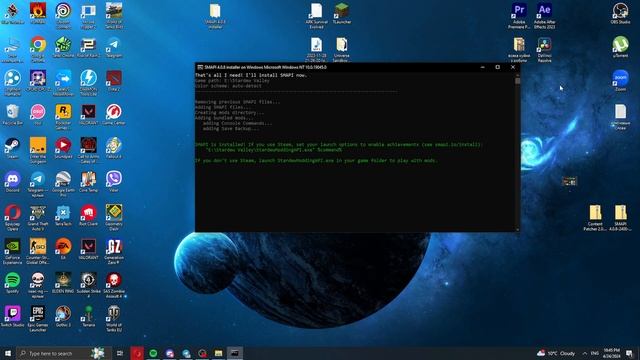This screenshot has width=640, height=360.
Task: Select the SMAPI installer console taskbar button
Action: click(x=235, y=353)
